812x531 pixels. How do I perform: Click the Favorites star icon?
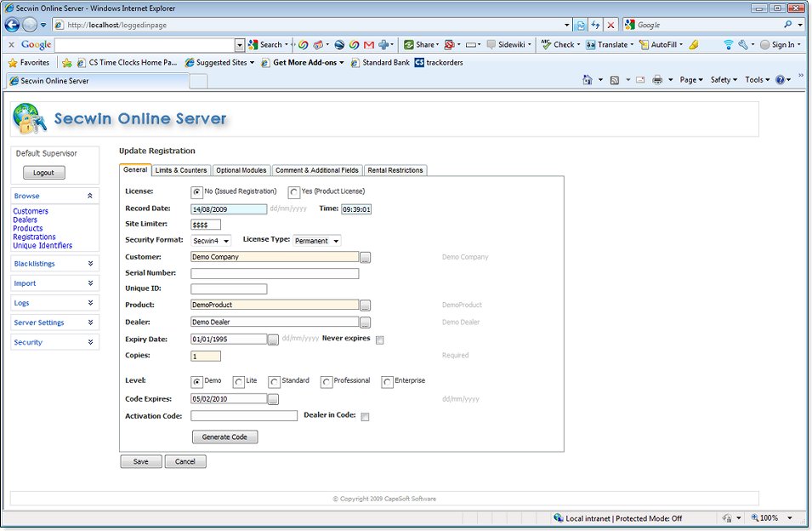[13, 63]
